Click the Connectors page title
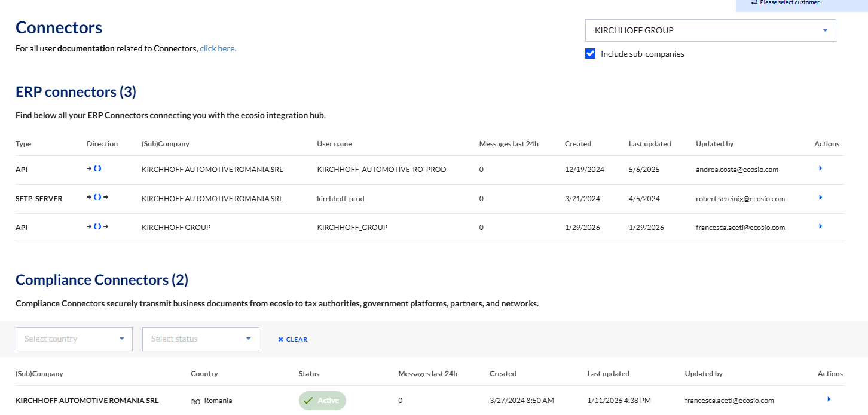Screen dimensions: 868x415 (59, 27)
